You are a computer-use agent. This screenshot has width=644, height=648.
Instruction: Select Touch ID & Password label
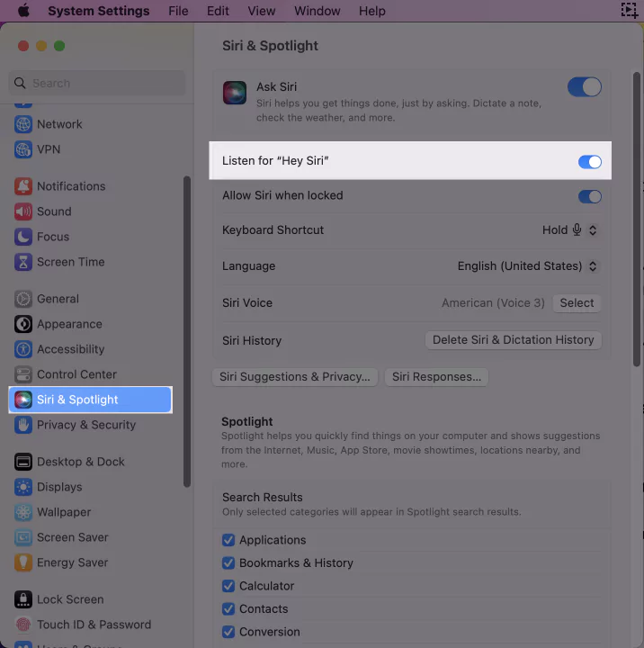tap(94, 625)
